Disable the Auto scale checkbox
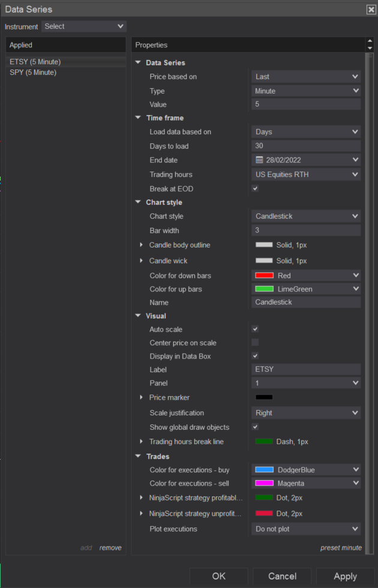Image resolution: width=378 pixels, height=588 pixels. (x=255, y=329)
